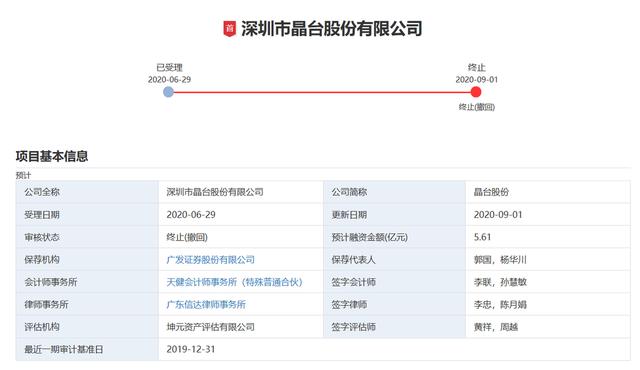
Task: Click the 审核状态 row label
Action: point(42,237)
